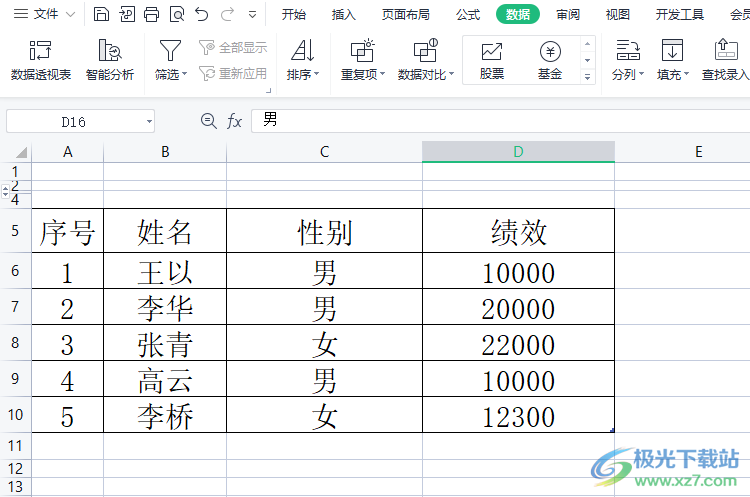This screenshot has height=497, width=750.
Task: Click the cell containing 22000
Action: pyautogui.click(x=518, y=342)
